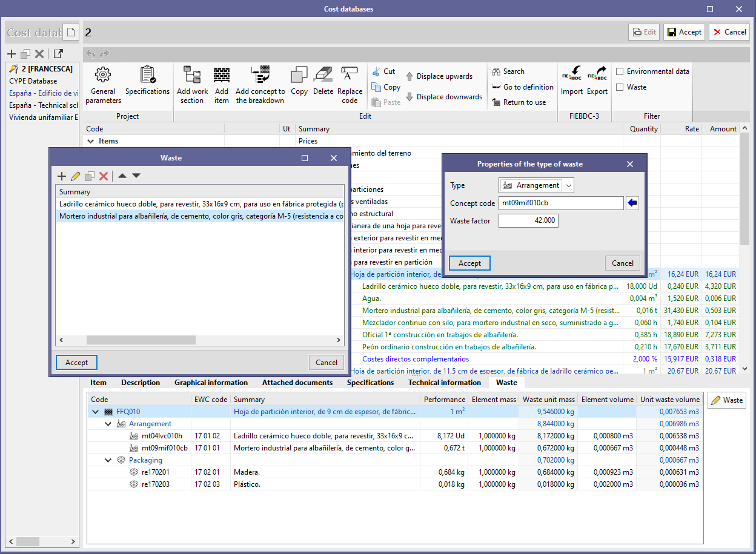The width and height of the screenshot is (756, 554).
Task: Collapse the FFQ010 row
Action: tap(95, 412)
